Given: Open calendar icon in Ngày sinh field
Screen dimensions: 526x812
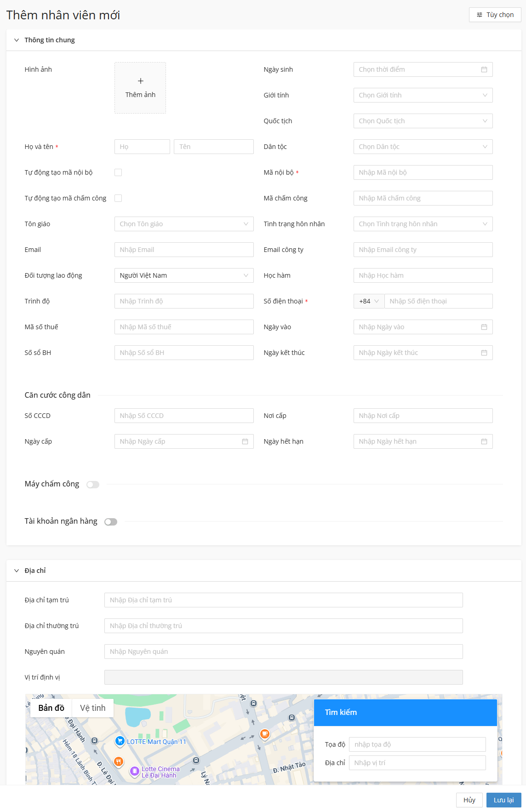Looking at the screenshot, I should (x=484, y=69).
